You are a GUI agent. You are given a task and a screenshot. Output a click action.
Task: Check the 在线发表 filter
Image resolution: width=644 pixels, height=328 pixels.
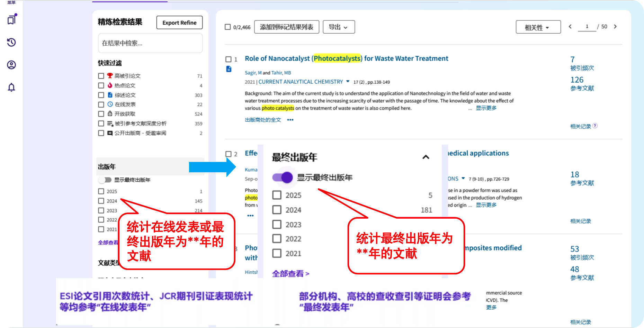click(x=101, y=104)
